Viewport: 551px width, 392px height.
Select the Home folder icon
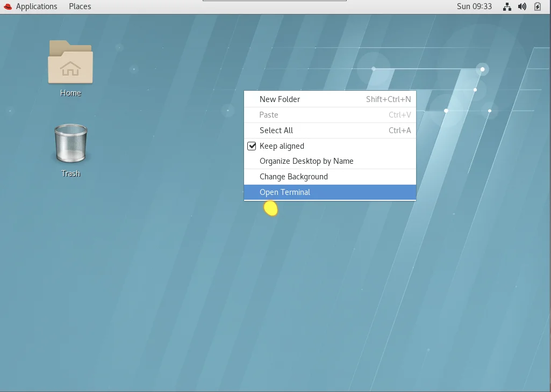pos(70,62)
